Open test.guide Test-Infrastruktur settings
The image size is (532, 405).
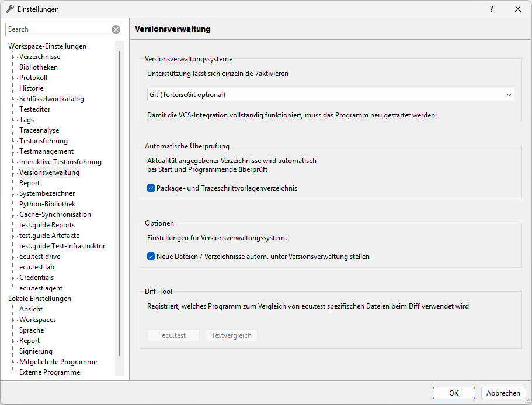coord(62,246)
